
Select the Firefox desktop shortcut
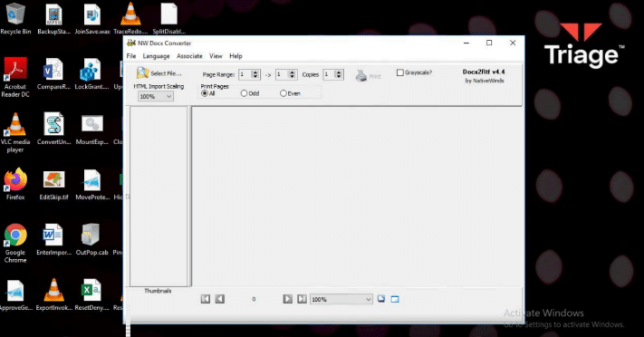(x=15, y=184)
